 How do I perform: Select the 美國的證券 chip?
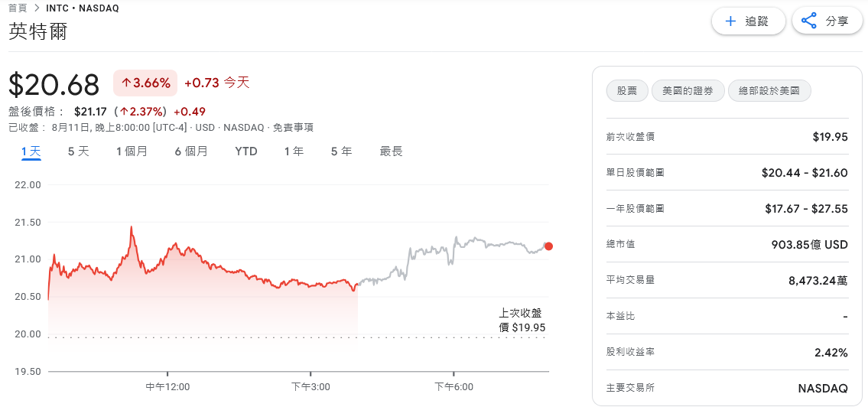(x=688, y=90)
